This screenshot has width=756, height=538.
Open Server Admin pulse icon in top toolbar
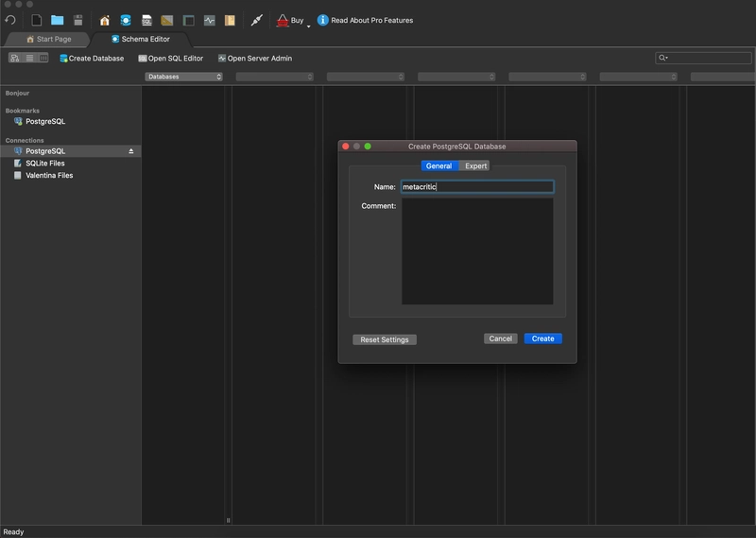[209, 20]
